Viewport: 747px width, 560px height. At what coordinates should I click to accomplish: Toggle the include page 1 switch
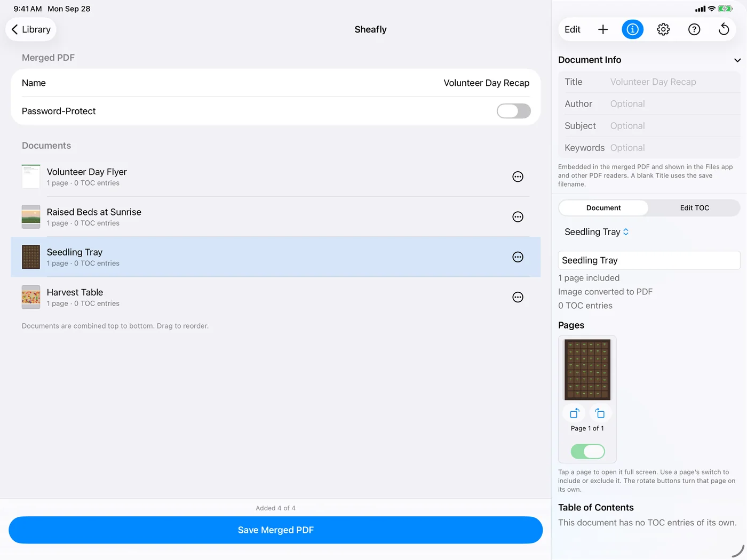tap(587, 452)
